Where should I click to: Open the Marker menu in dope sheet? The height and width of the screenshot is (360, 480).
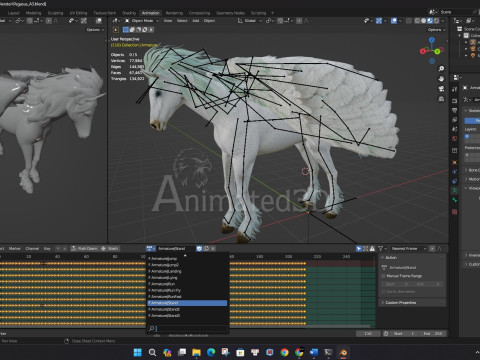coord(14,249)
